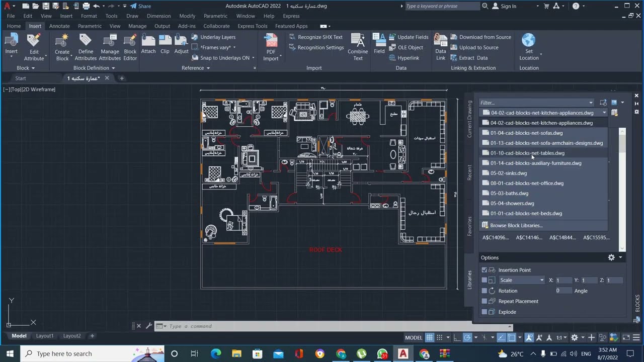The width and height of the screenshot is (644, 362).
Task: Open the Set Location tool
Action: [x=529, y=47]
